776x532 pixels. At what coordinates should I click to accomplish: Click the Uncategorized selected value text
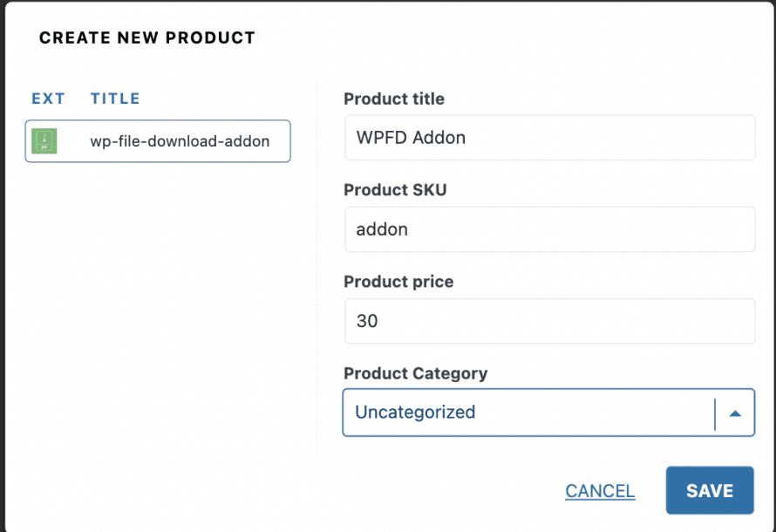tap(415, 413)
